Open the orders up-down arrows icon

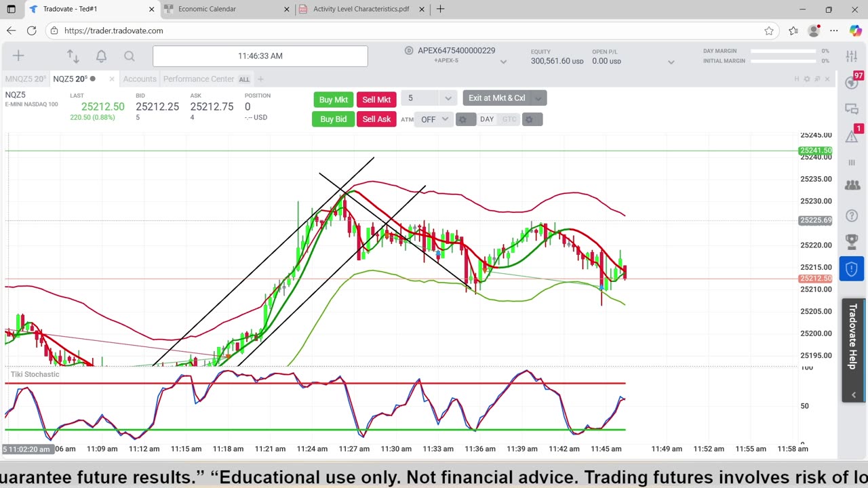point(73,56)
